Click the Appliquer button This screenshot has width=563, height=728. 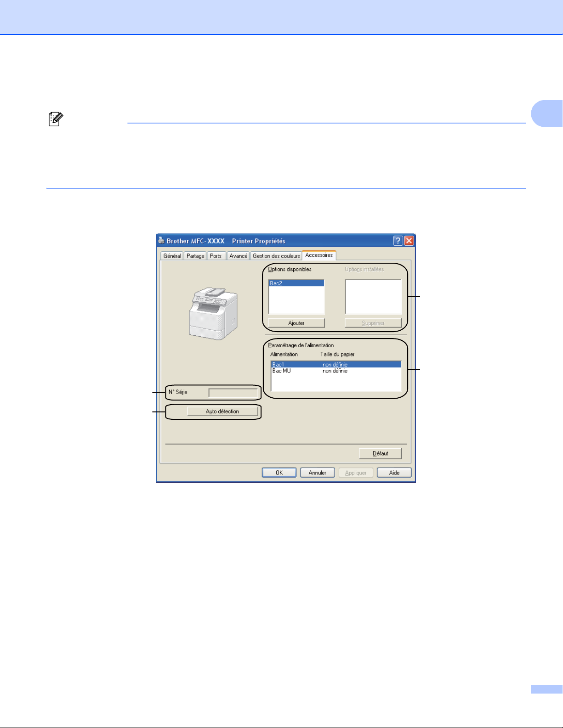[x=356, y=473]
